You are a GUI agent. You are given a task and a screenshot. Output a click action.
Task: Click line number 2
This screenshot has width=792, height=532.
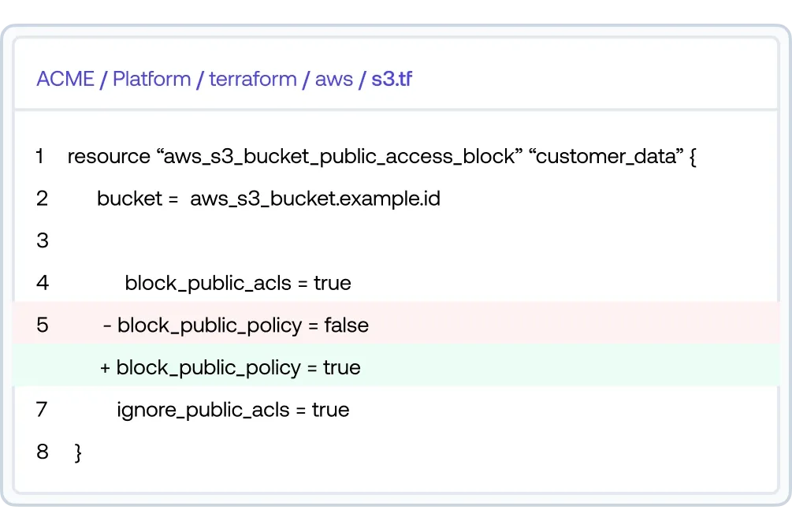(42, 199)
